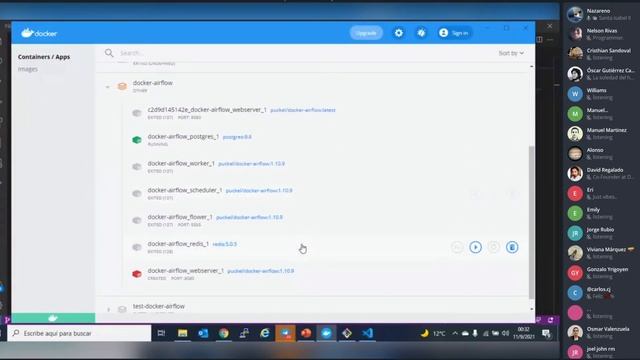
Task: Click the red webserver_1 container icon
Action: 137,274
